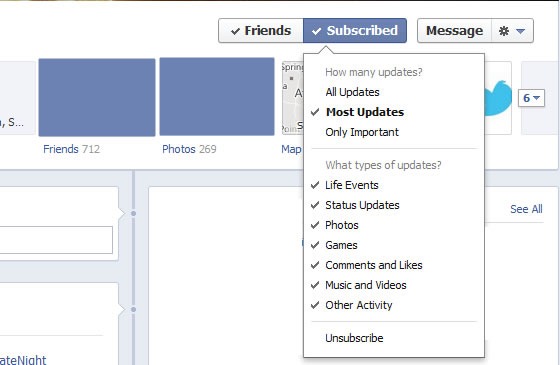The image size is (560, 365).
Task: Open the gear settings dropdown
Action: 512,31
